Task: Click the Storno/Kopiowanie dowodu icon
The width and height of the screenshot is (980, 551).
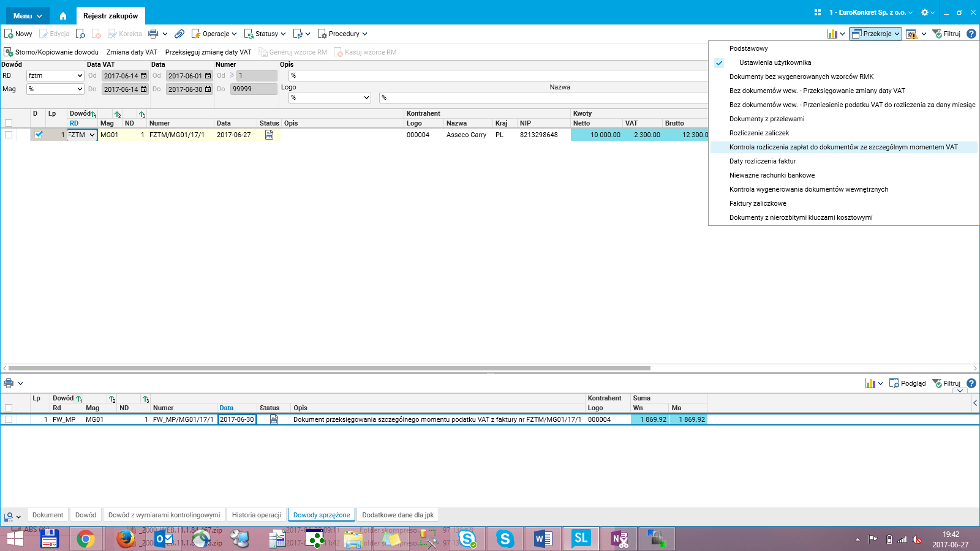Action: 9,52
